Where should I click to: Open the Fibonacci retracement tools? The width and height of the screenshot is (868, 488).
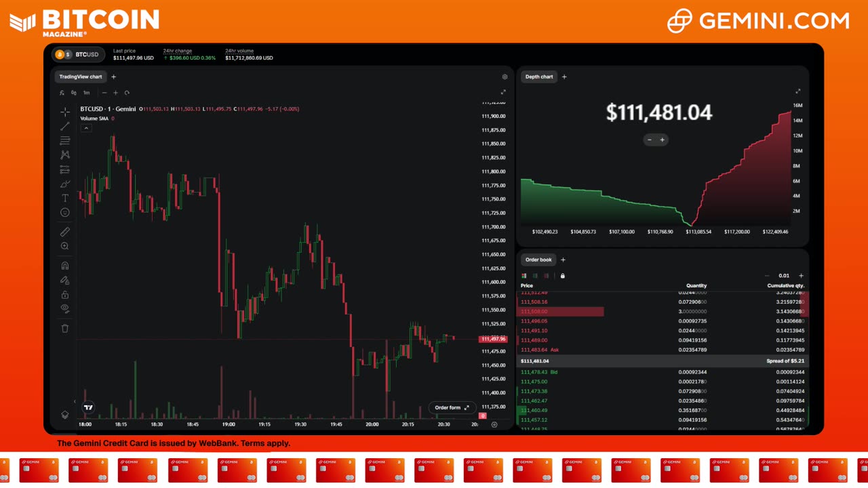tap(65, 140)
